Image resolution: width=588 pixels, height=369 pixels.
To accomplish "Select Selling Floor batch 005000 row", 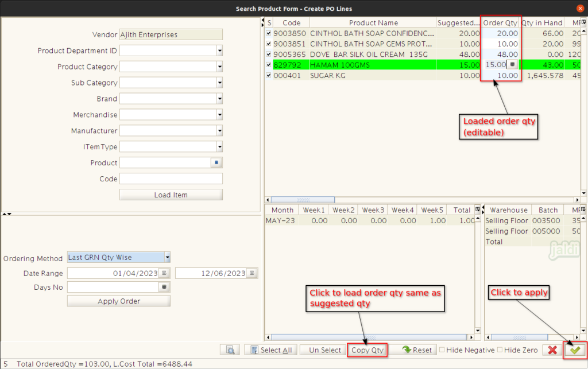I will click(532, 231).
